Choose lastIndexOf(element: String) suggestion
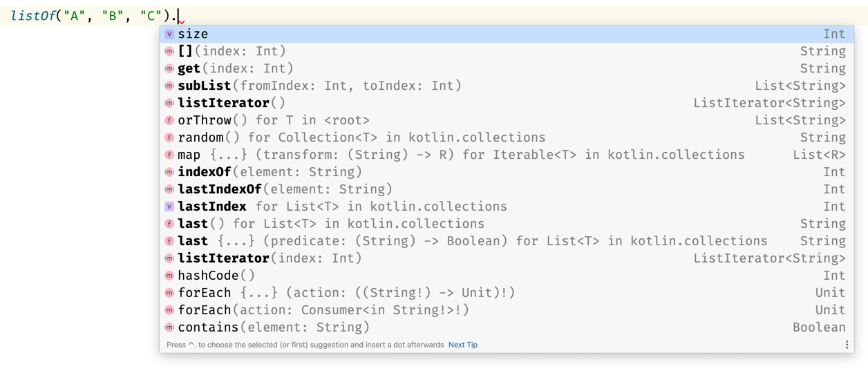The height and width of the screenshot is (391, 868). tap(285, 189)
